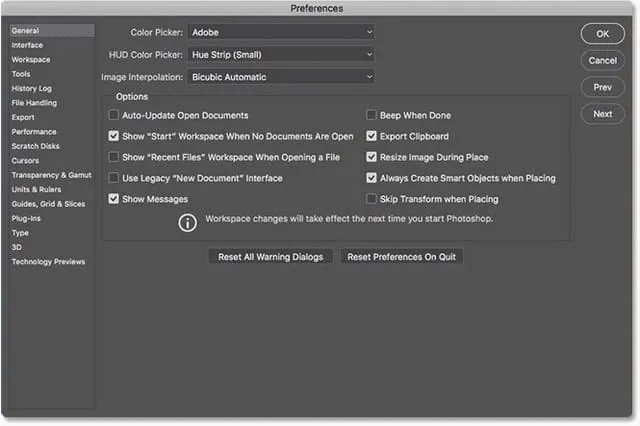Click Reset All Warning Dialogs
Viewport: 640px width, 426px height.
click(x=270, y=257)
